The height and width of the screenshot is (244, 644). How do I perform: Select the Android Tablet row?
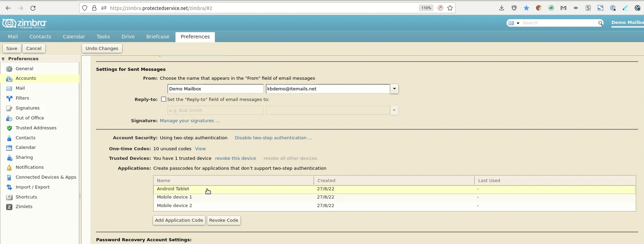click(394, 189)
